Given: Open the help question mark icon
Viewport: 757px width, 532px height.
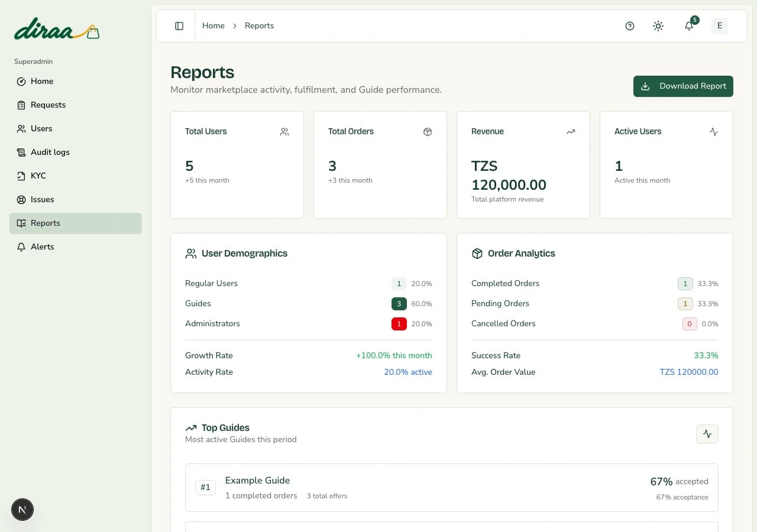Looking at the screenshot, I should [630, 26].
